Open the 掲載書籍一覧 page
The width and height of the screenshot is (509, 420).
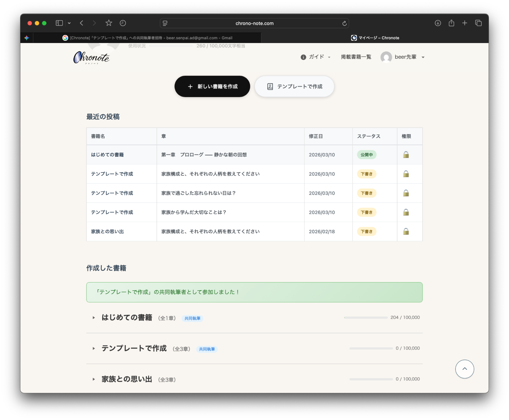356,57
